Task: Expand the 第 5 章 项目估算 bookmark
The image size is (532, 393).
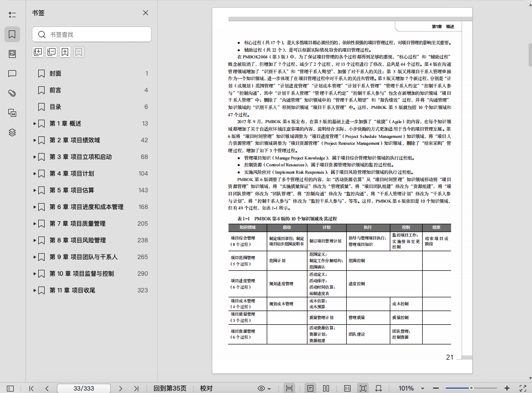Action: click(35, 190)
